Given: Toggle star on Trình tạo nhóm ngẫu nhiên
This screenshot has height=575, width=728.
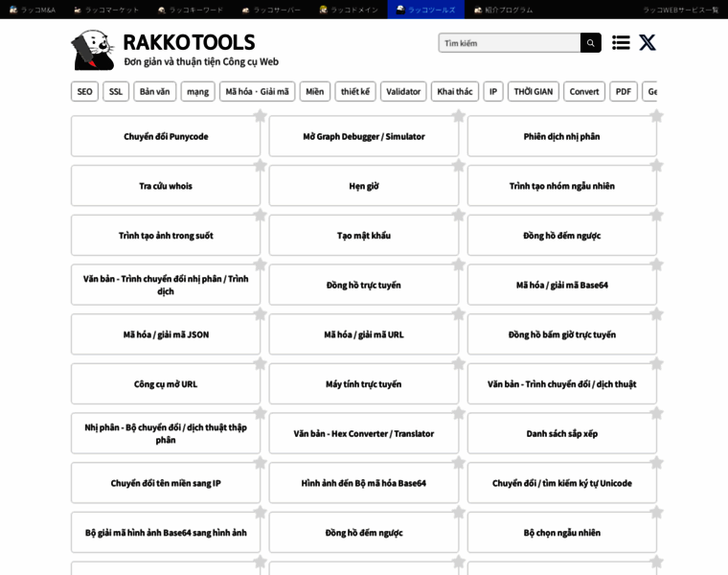Looking at the screenshot, I should (x=656, y=166).
